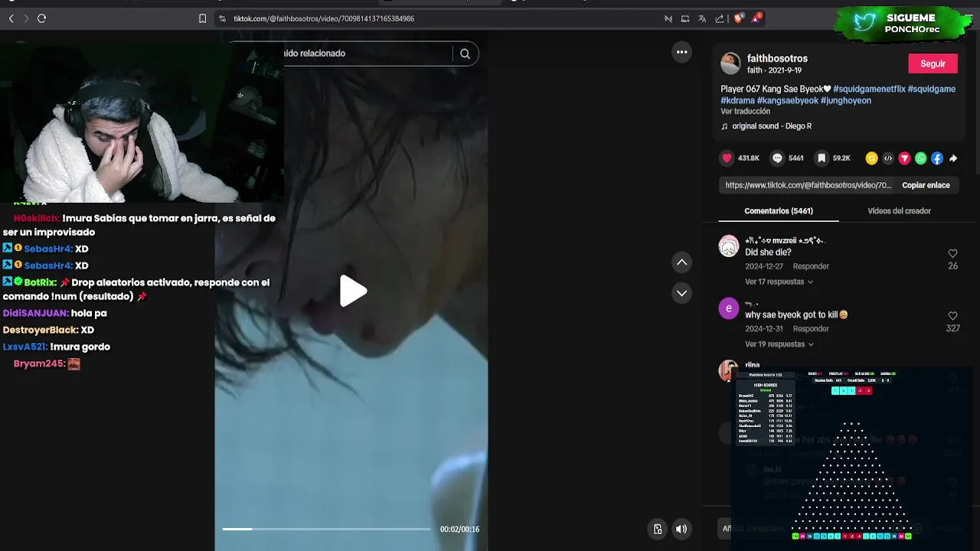Screen dimensions: 980x551
Task: Play the paused TikTok video
Action: point(353,291)
